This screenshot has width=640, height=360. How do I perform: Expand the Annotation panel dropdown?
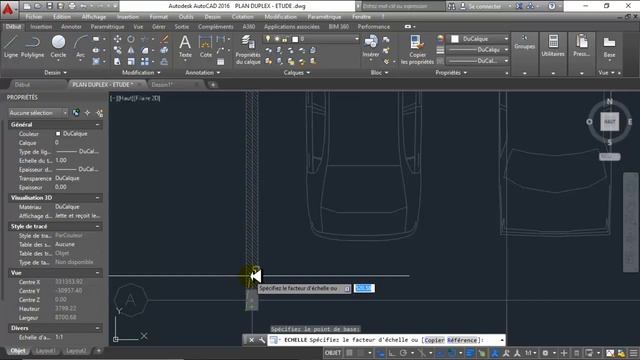click(x=202, y=73)
